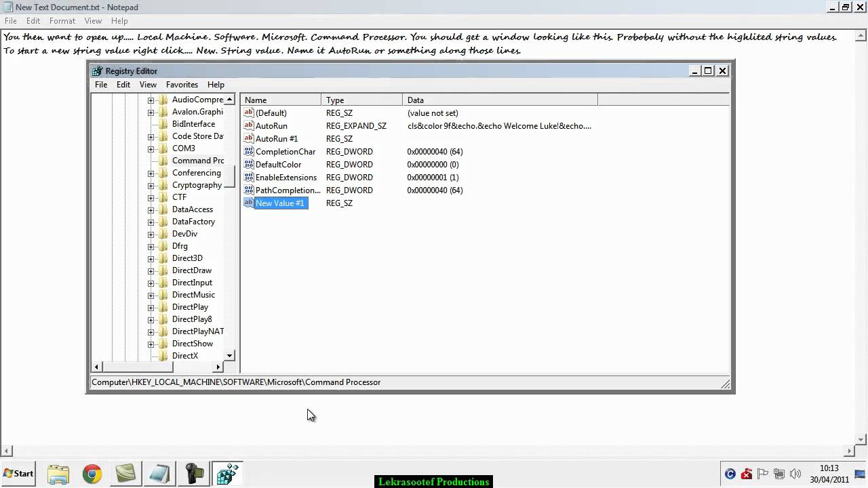
Task: Click tree scroll down arrow
Action: [229, 356]
